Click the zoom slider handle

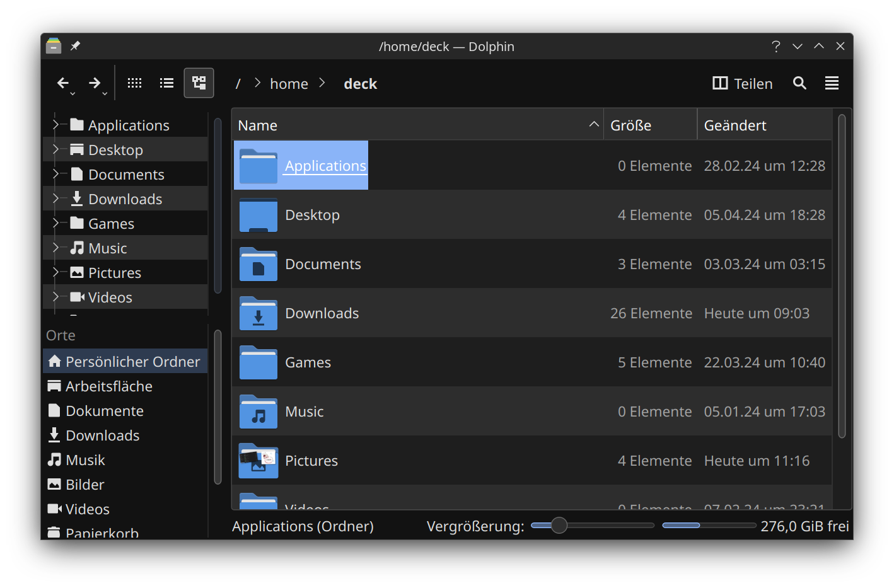(559, 525)
